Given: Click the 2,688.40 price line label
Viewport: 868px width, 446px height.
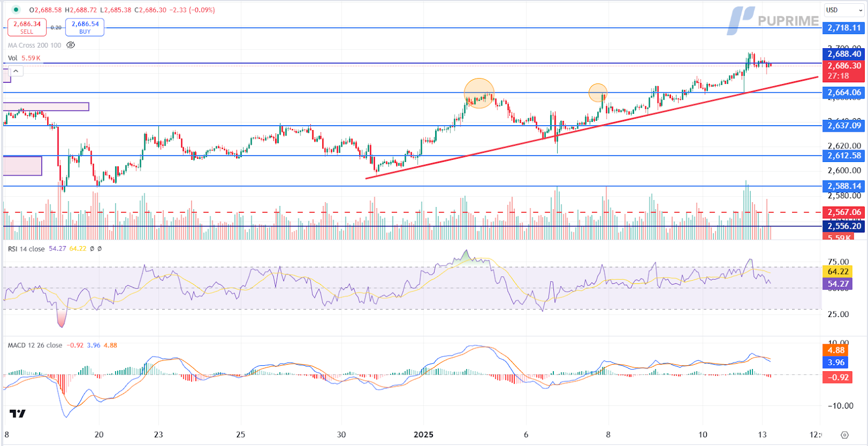Looking at the screenshot, I should [x=844, y=54].
